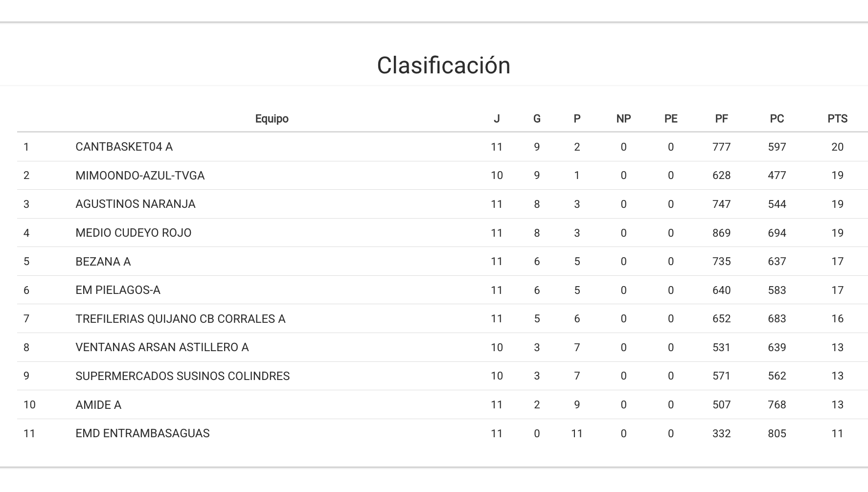The image size is (868, 492).
Task: Open the AGUSTINOS NARANJA team row
Action: click(136, 204)
